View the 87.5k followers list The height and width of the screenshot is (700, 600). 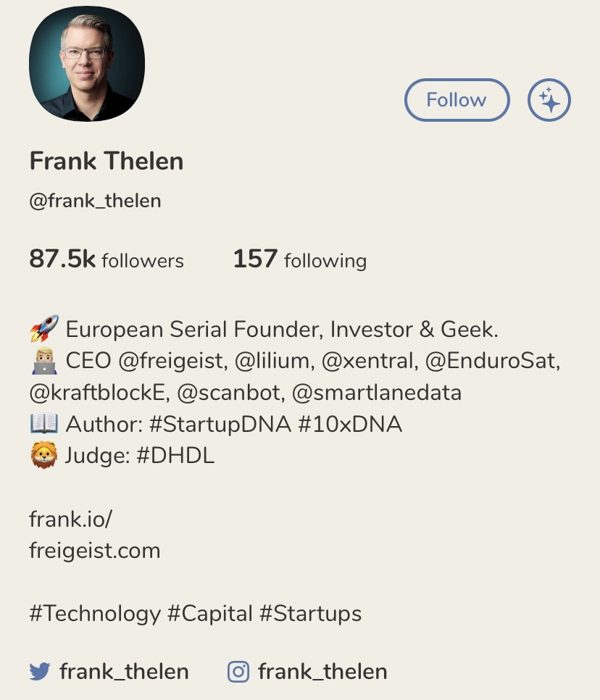(107, 259)
